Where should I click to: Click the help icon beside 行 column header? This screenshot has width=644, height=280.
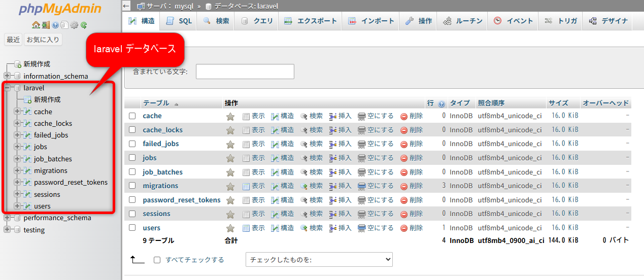[441, 103]
